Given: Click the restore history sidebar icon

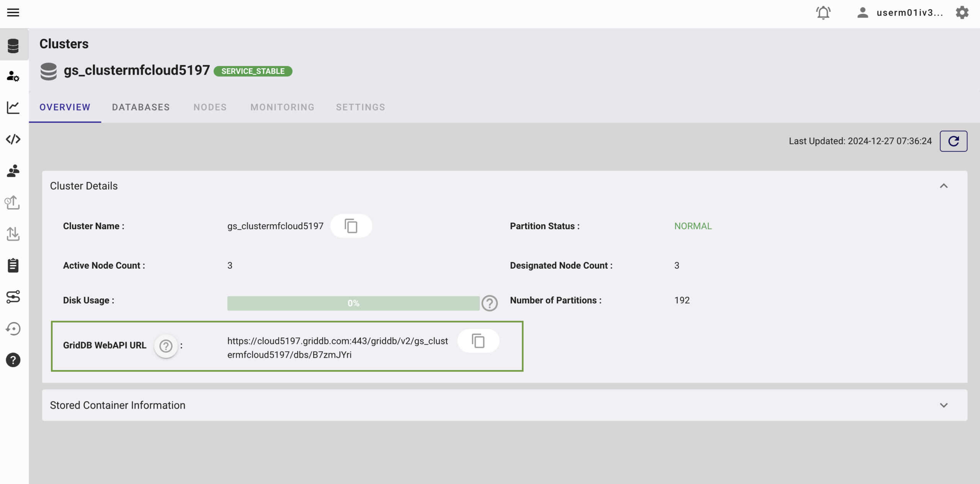Looking at the screenshot, I should click(13, 329).
